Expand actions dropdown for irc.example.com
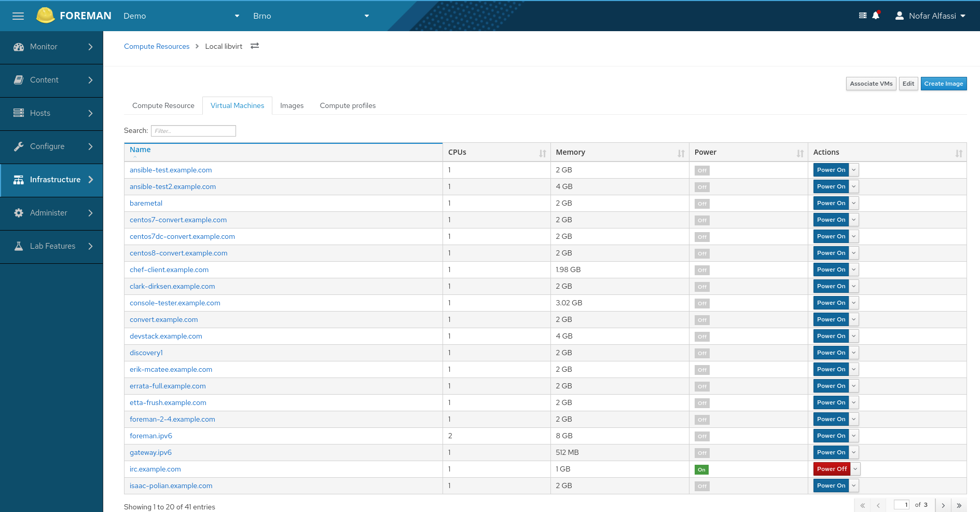This screenshot has width=980, height=512. [x=855, y=469]
